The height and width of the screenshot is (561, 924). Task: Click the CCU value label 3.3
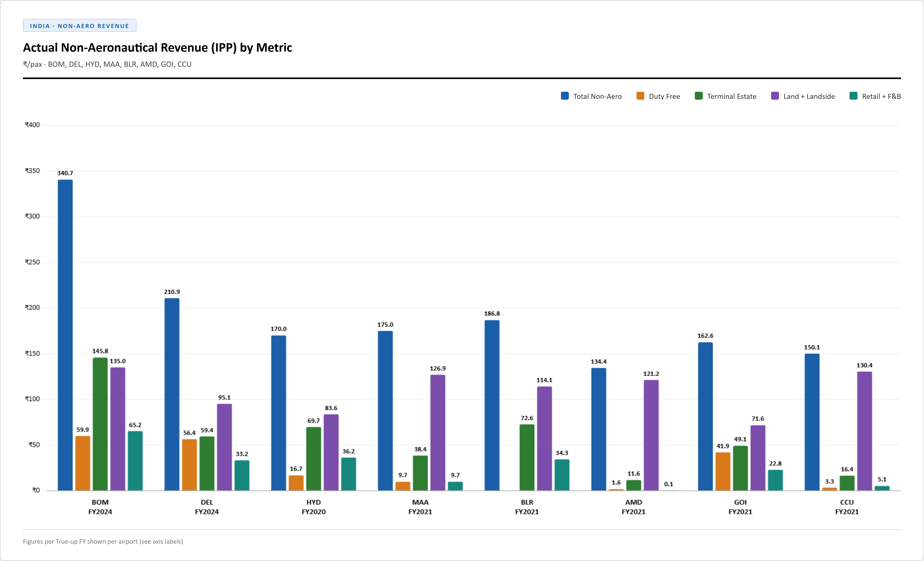tap(829, 481)
